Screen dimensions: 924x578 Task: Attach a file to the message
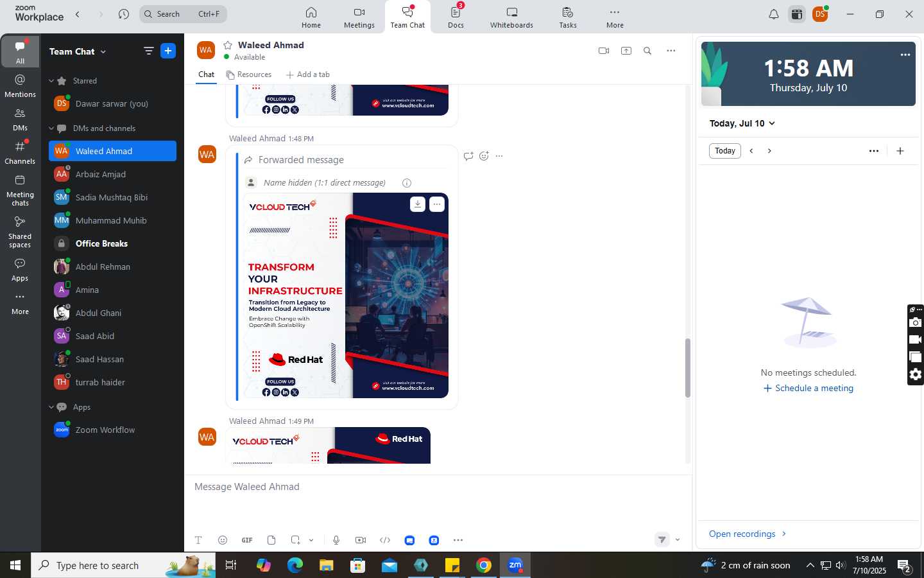pyautogui.click(x=271, y=540)
